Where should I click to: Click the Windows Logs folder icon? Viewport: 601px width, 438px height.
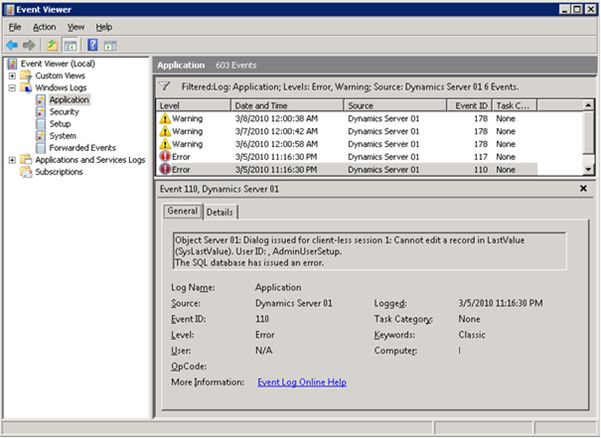(x=26, y=87)
